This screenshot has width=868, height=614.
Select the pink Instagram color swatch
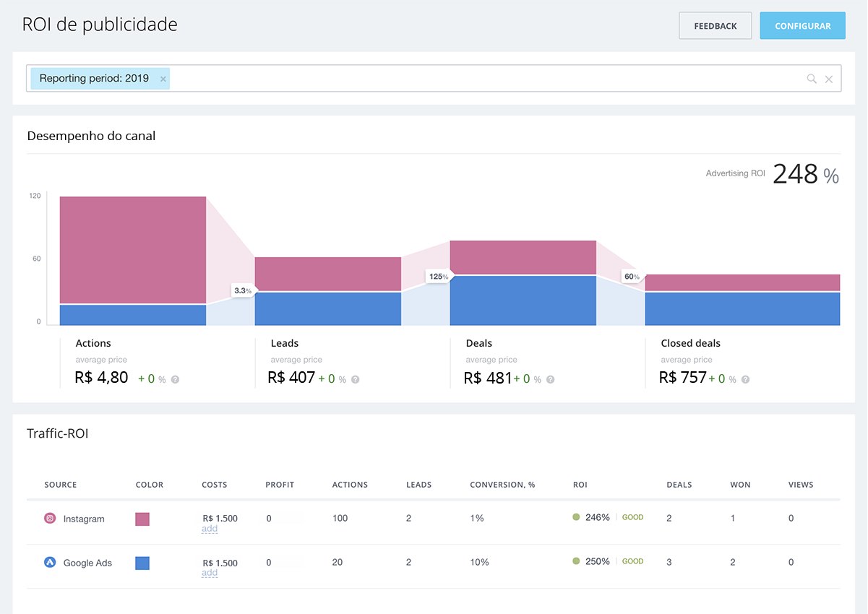[x=142, y=519]
